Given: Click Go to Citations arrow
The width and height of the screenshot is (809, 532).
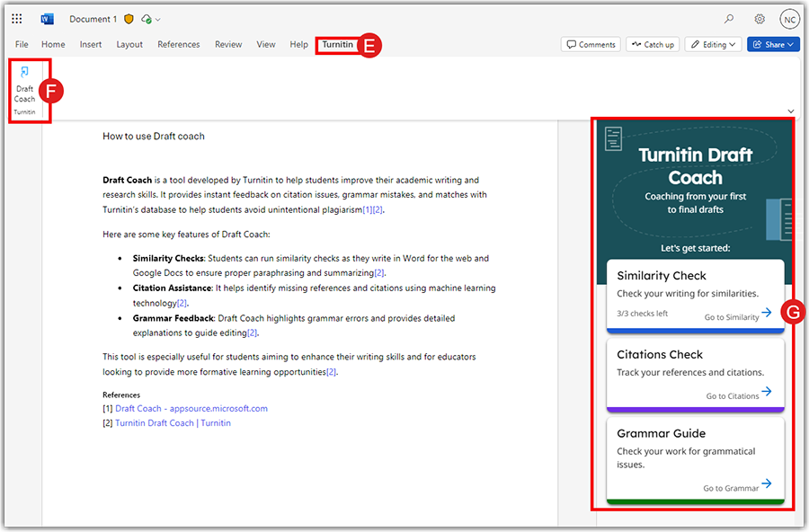Looking at the screenshot, I should pos(766,392).
